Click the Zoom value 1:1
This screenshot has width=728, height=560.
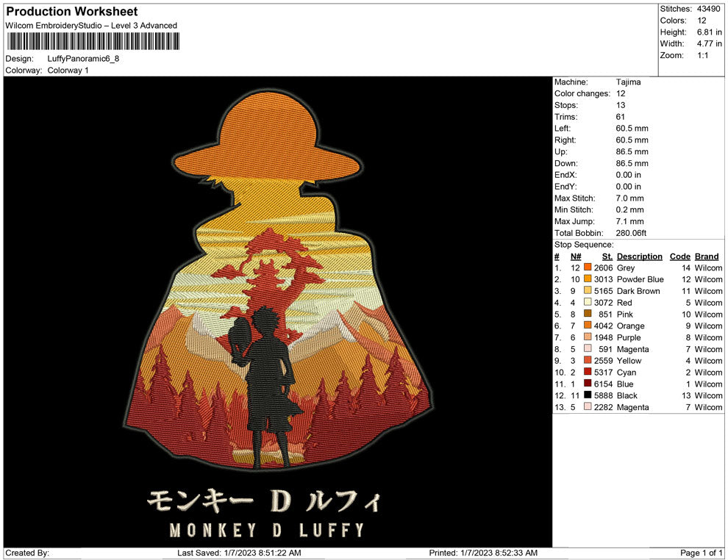702,55
